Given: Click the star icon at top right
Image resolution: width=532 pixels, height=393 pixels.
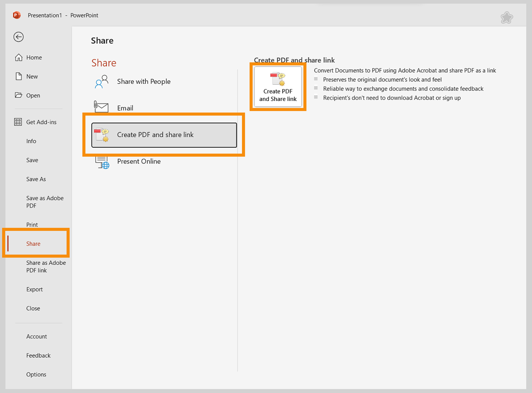Looking at the screenshot, I should (507, 17).
